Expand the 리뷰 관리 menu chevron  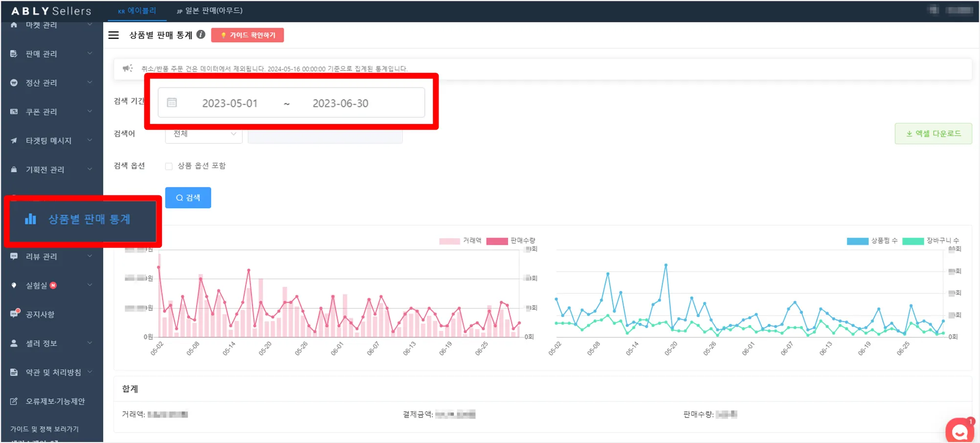point(89,256)
